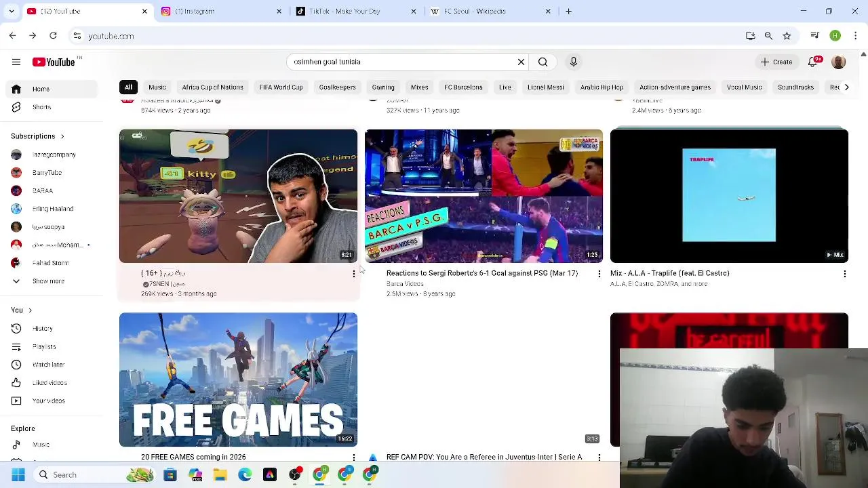This screenshot has width=868, height=488.
Task: Open the Barca Videos channel link
Action: pos(405,284)
